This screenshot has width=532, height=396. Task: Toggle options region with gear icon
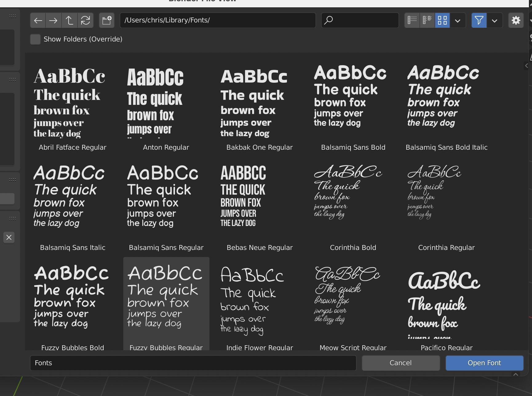516,21
